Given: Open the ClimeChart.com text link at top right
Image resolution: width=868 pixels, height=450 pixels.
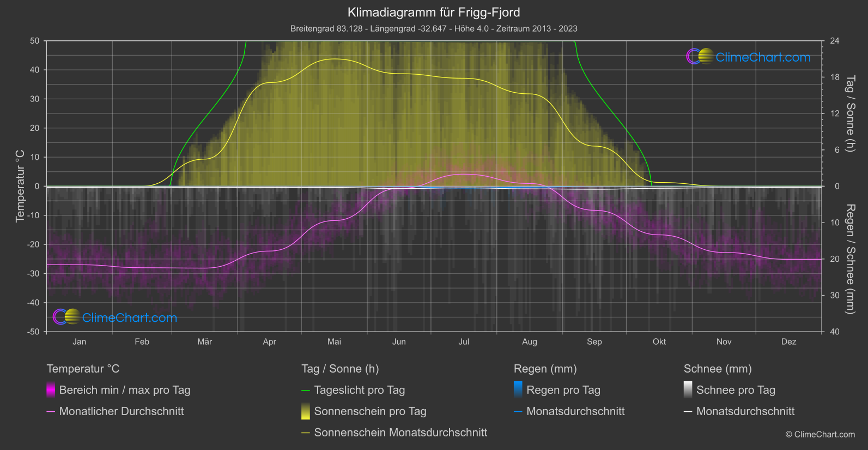Looking at the screenshot, I should tap(763, 57).
